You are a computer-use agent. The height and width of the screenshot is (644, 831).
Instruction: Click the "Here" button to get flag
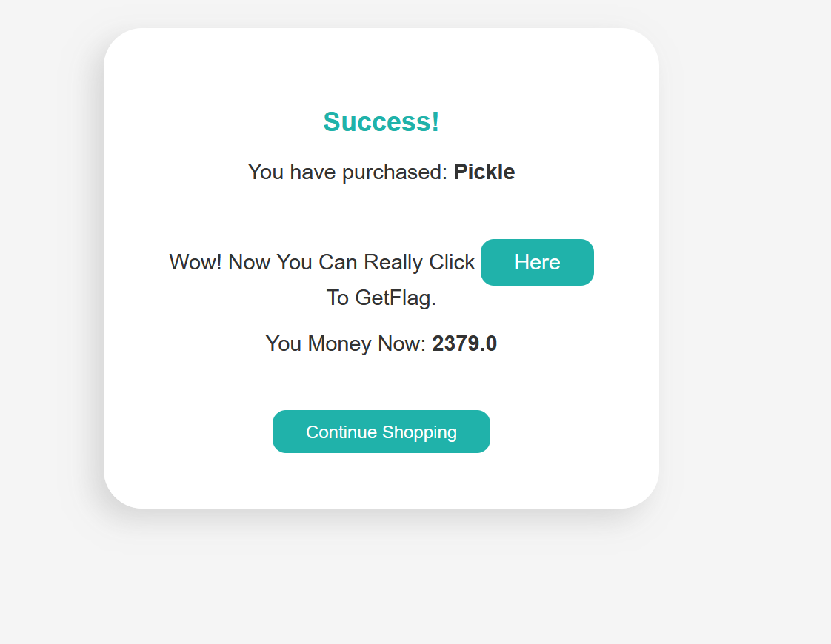[x=537, y=262]
